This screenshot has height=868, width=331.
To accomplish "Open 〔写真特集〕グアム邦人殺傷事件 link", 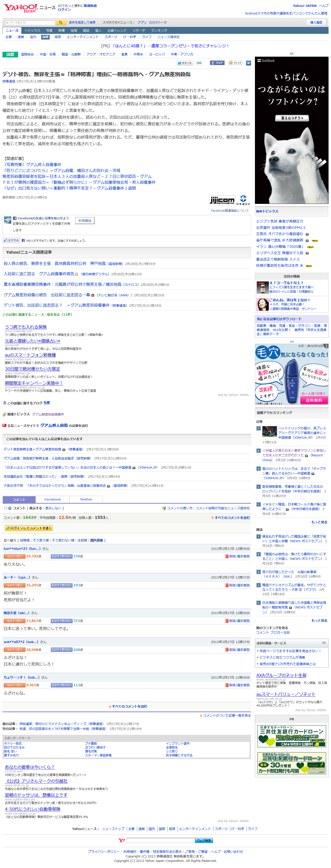I will click(x=32, y=165).
